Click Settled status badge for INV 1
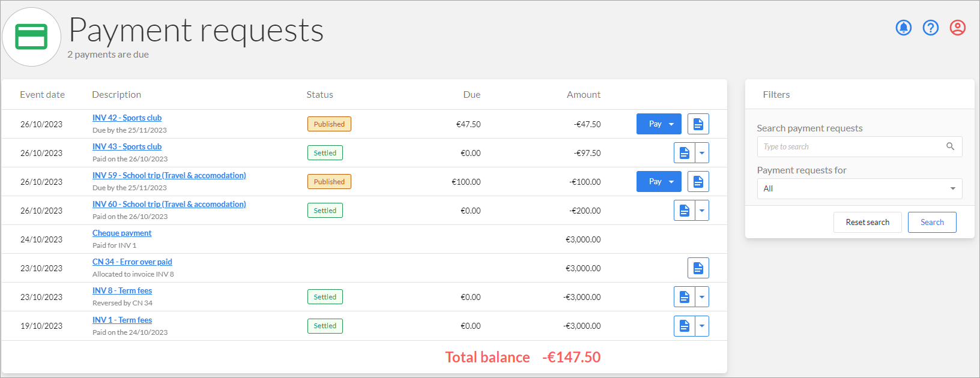Viewport: 980px width, 378px height. coord(325,326)
